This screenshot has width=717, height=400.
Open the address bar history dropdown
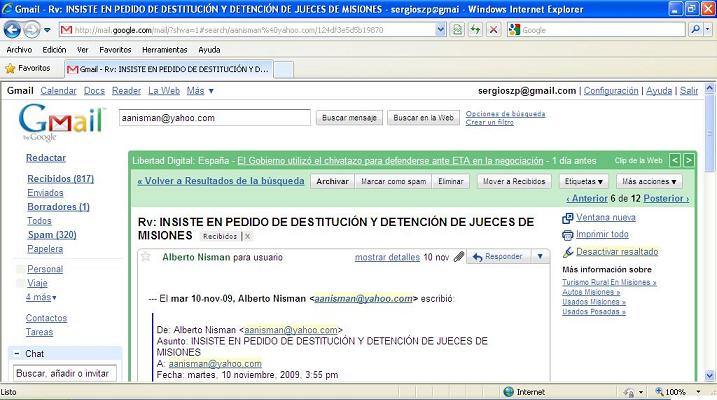[440, 30]
